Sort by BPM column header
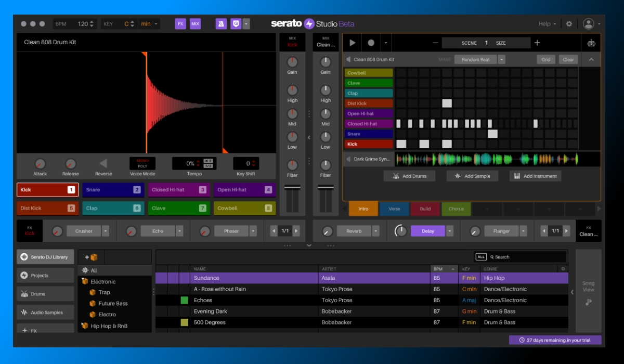 tap(444, 269)
